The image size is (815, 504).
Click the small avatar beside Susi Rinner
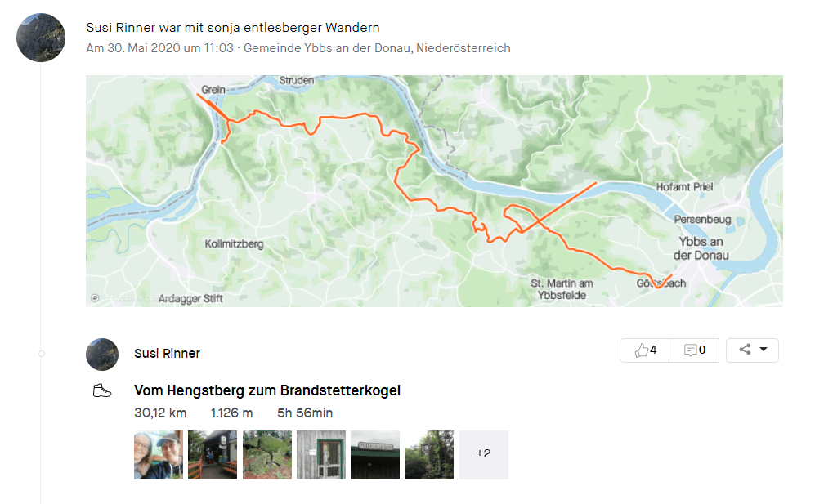click(x=102, y=354)
